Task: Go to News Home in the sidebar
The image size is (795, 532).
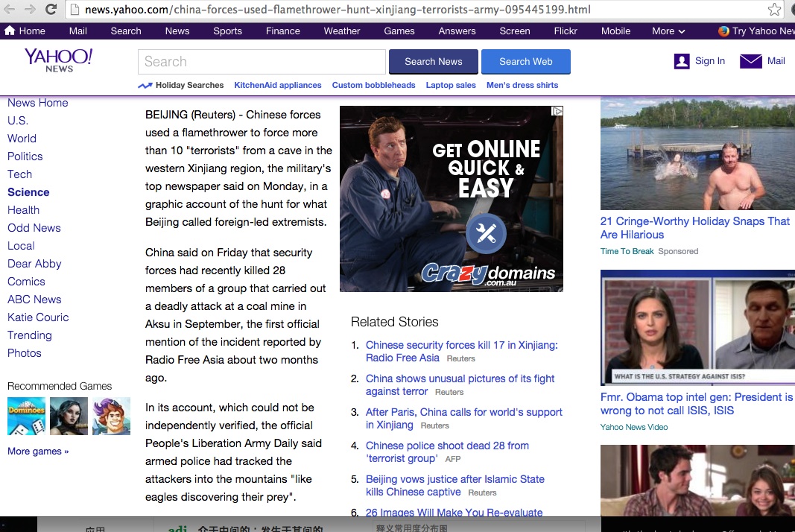Action: 37,103
